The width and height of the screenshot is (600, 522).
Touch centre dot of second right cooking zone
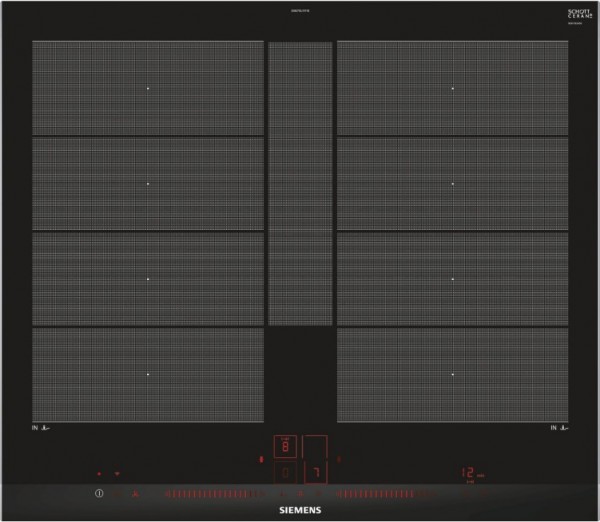[x=453, y=184]
